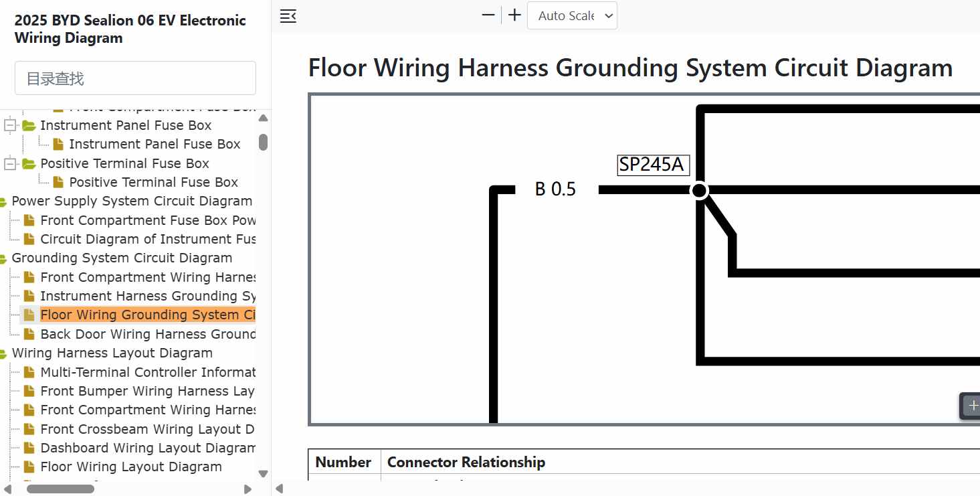The image size is (980, 496).
Task: Open the Instrument Panel Fuse Box document page
Action: [155, 144]
